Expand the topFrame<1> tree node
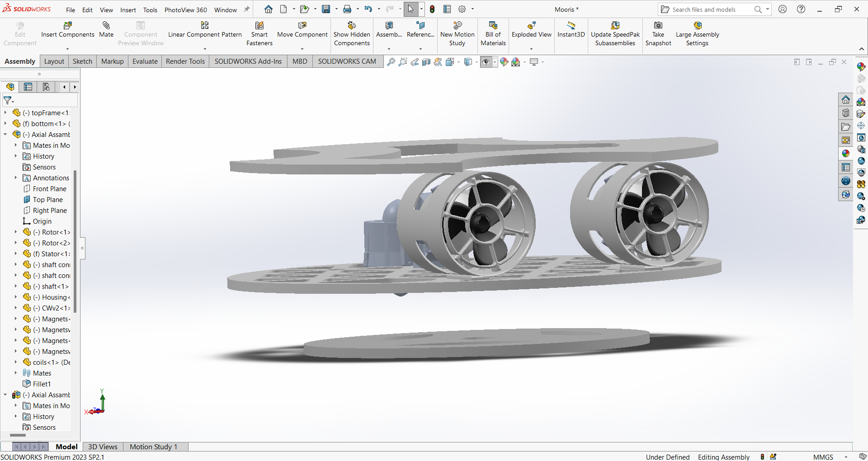 point(5,113)
